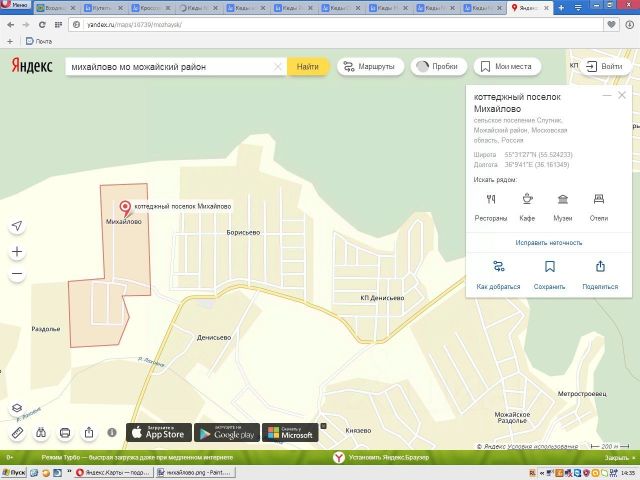Open the map layers switcher
This screenshot has height=480, width=640.
click(17, 408)
